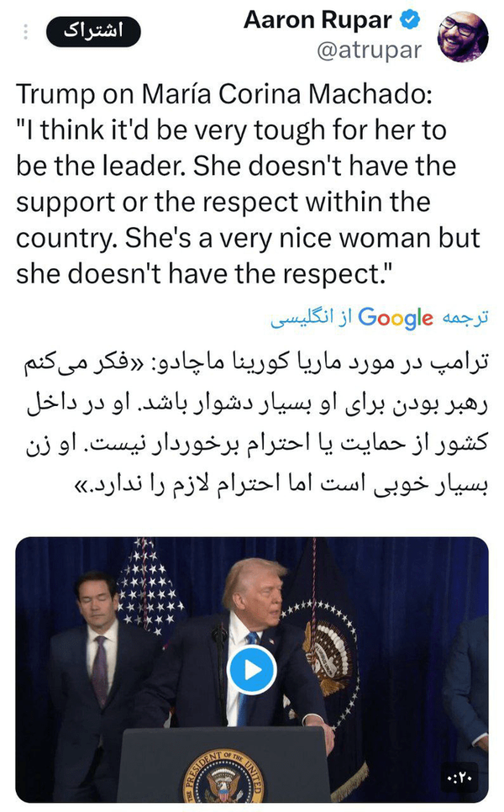Click the English tweet quote text
This screenshot has width=504, height=812.
tap(235, 202)
